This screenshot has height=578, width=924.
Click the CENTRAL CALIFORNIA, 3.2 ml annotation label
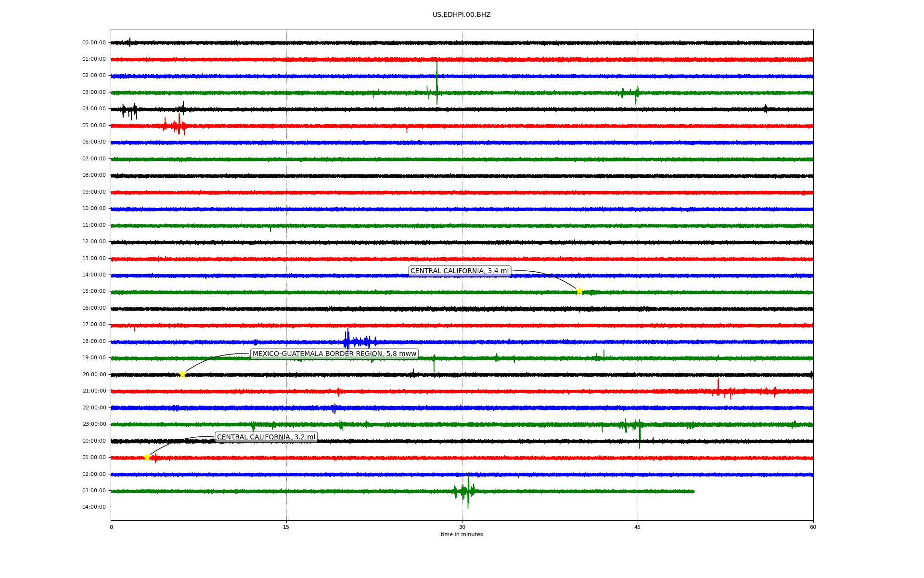click(x=266, y=437)
